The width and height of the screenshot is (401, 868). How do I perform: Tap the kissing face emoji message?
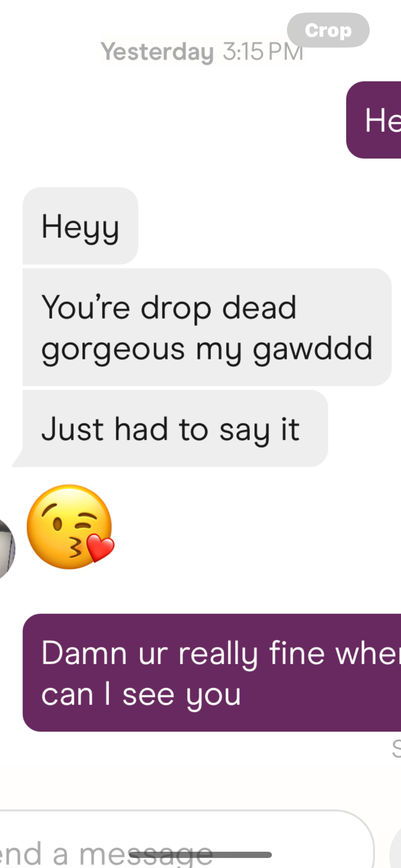pos(70,526)
